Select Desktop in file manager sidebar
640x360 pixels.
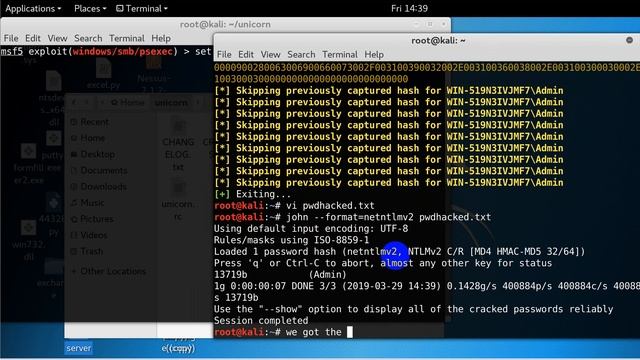pos(97,154)
